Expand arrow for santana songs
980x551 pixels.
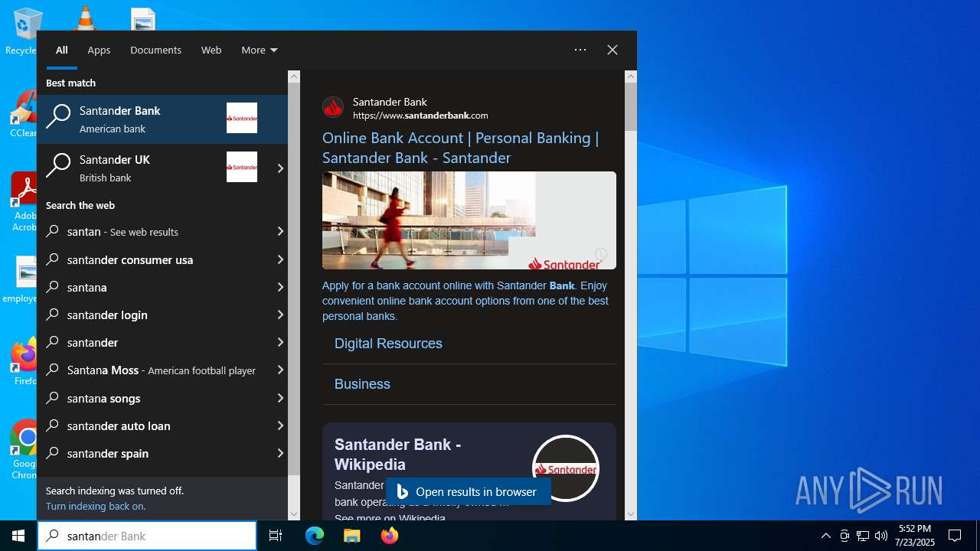coord(280,398)
